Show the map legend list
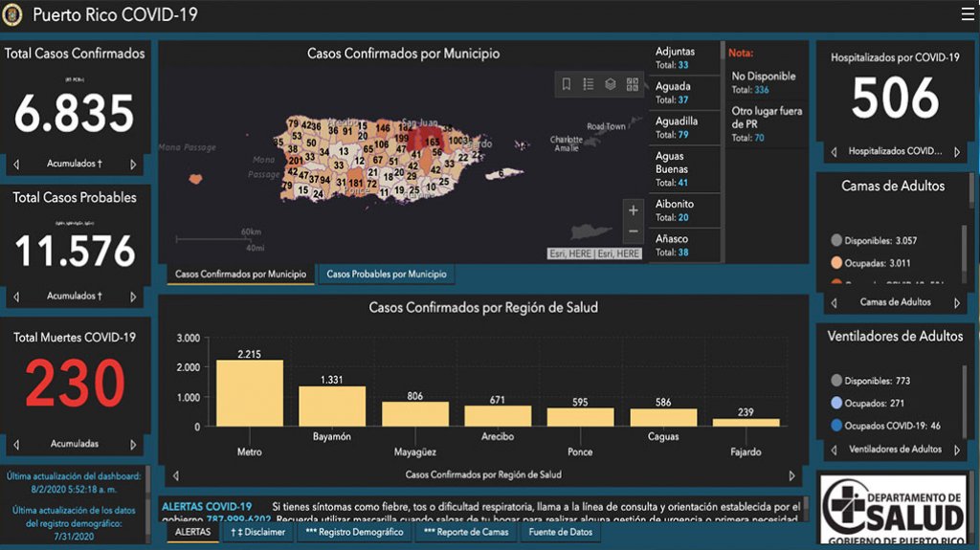This screenshot has height=550, width=980. click(589, 84)
